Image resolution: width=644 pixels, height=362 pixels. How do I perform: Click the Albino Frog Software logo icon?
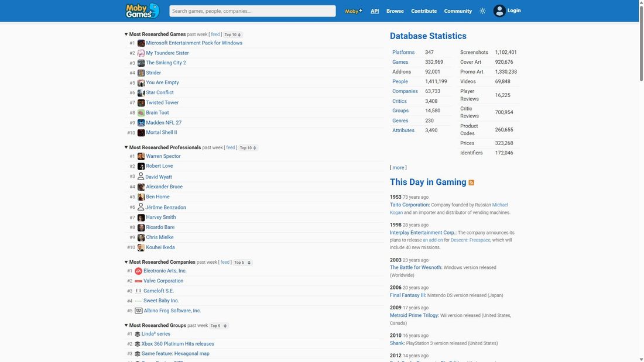coord(138,311)
